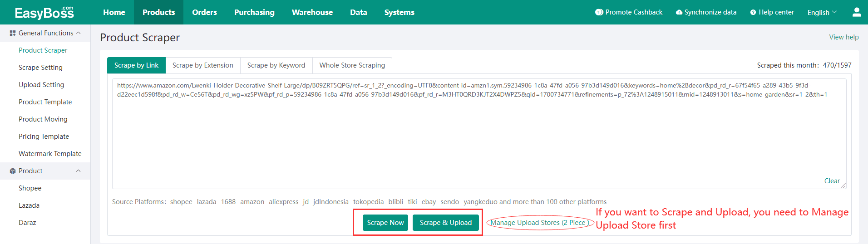This screenshot has width=868, height=244.
Task: Open the Products menu
Action: click(158, 12)
